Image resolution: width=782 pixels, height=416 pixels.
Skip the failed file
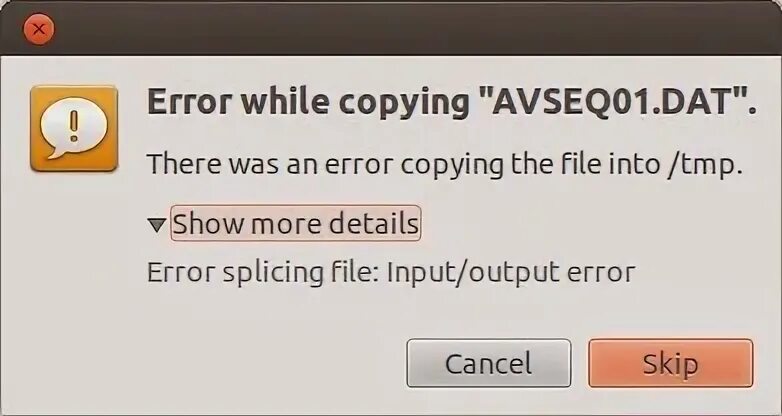(670, 363)
